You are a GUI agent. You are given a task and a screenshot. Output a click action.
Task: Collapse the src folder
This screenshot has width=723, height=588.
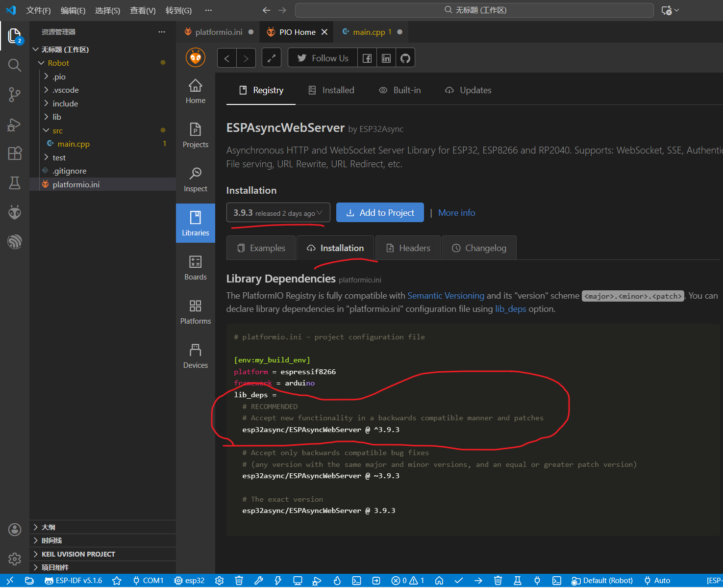(46, 130)
